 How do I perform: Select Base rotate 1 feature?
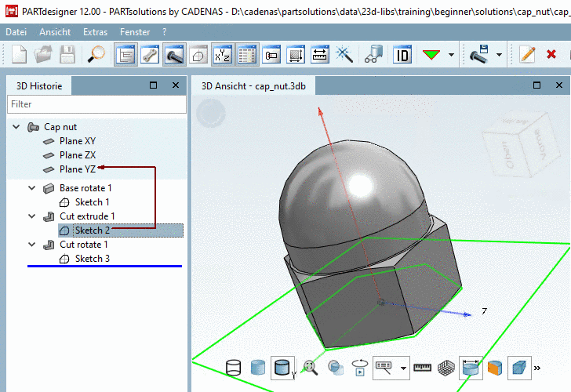pyautogui.click(x=85, y=188)
